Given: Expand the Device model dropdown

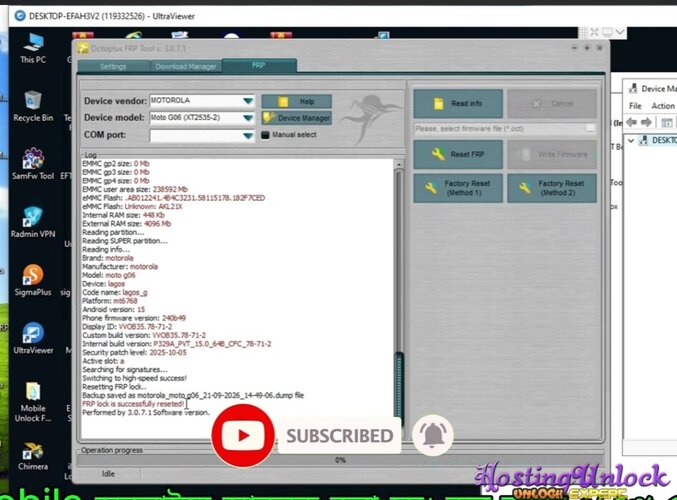Looking at the screenshot, I should pyautogui.click(x=248, y=118).
